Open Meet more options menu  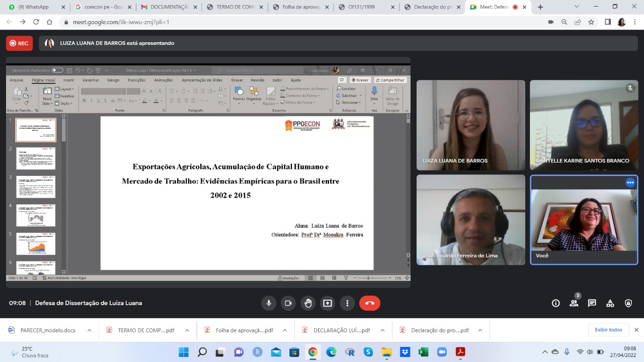coord(347,303)
